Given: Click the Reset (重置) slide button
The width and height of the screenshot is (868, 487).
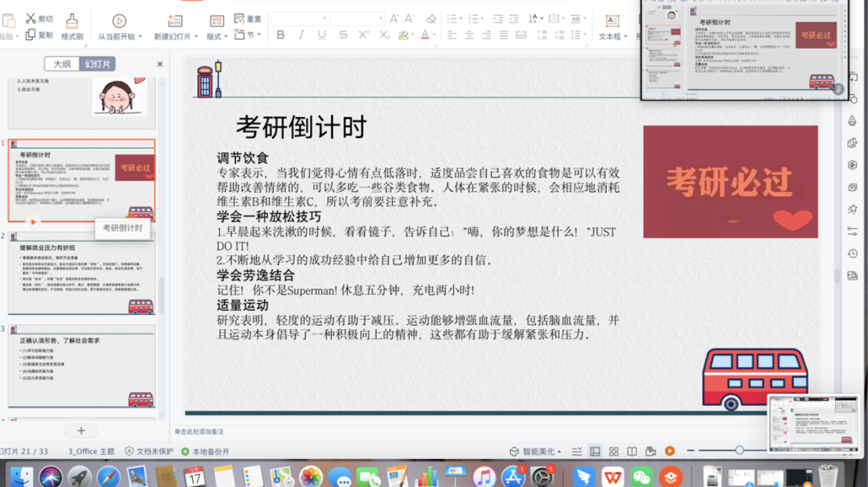Looking at the screenshot, I should [248, 18].
